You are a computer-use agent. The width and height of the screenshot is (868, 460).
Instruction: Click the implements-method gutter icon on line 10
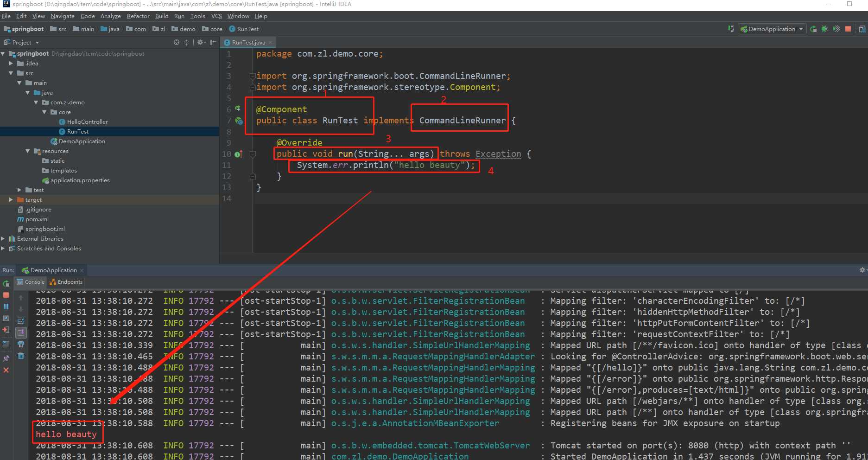click(238, 154)
